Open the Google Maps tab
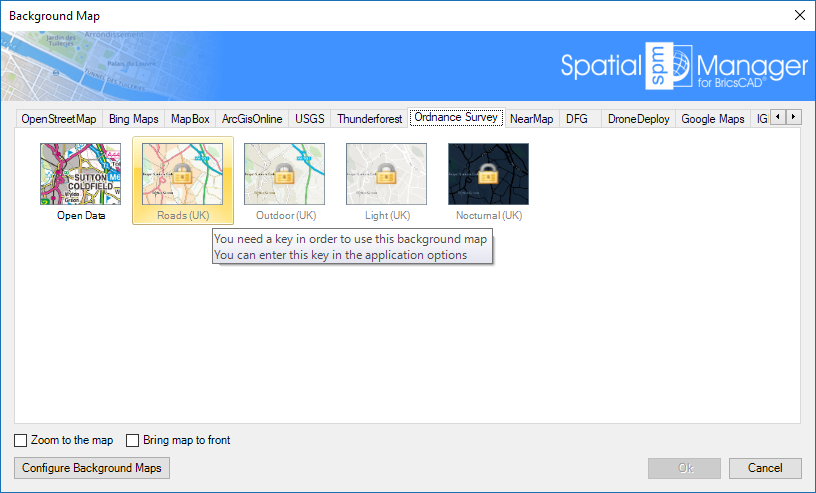 coord(712,119)
